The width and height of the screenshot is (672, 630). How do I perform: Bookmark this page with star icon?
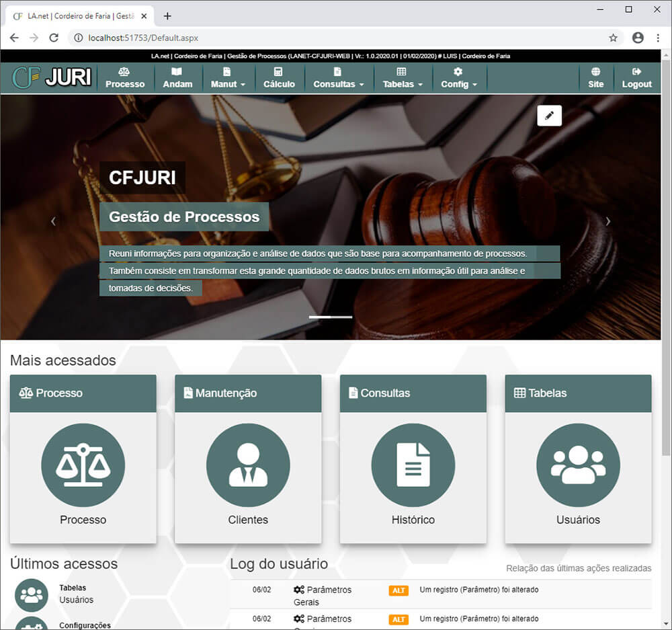613,38
